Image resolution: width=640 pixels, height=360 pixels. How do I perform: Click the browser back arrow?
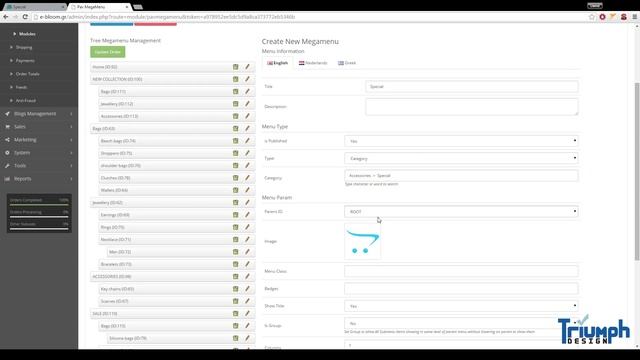point(6,17)
